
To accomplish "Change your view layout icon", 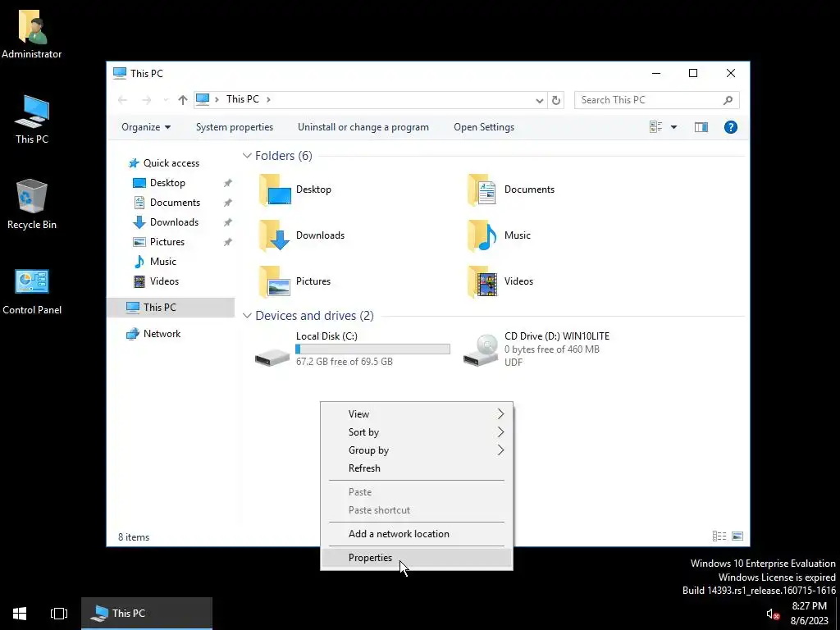I will (x=655, y=127).
